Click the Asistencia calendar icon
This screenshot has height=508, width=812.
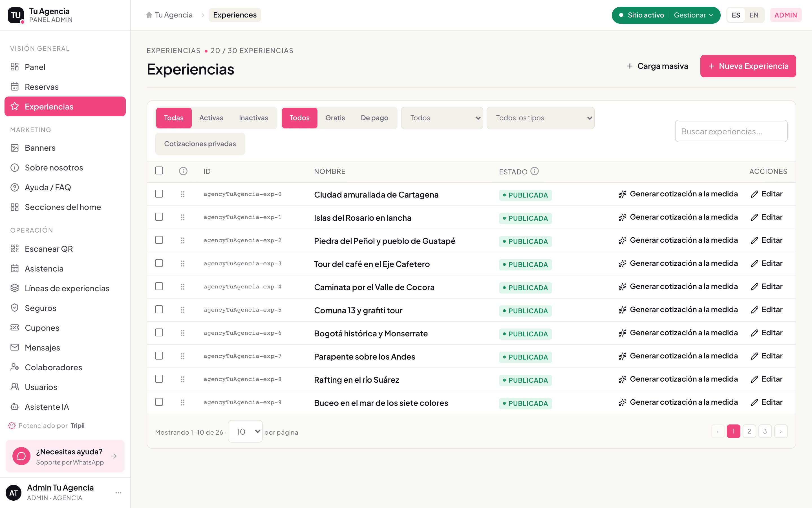[x=14, y=268]
